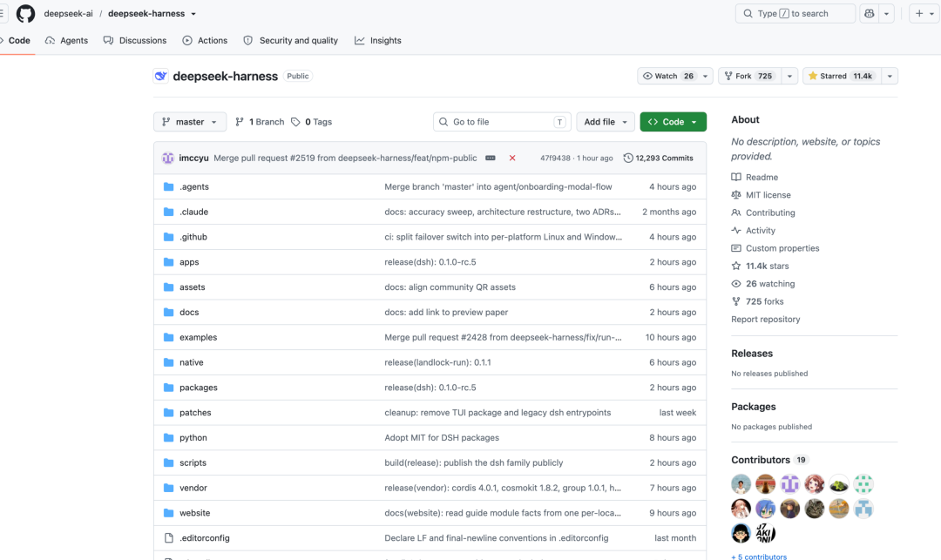Click the Readme book icon
This screenshot has height=560, width=941.
coord(735,177)
